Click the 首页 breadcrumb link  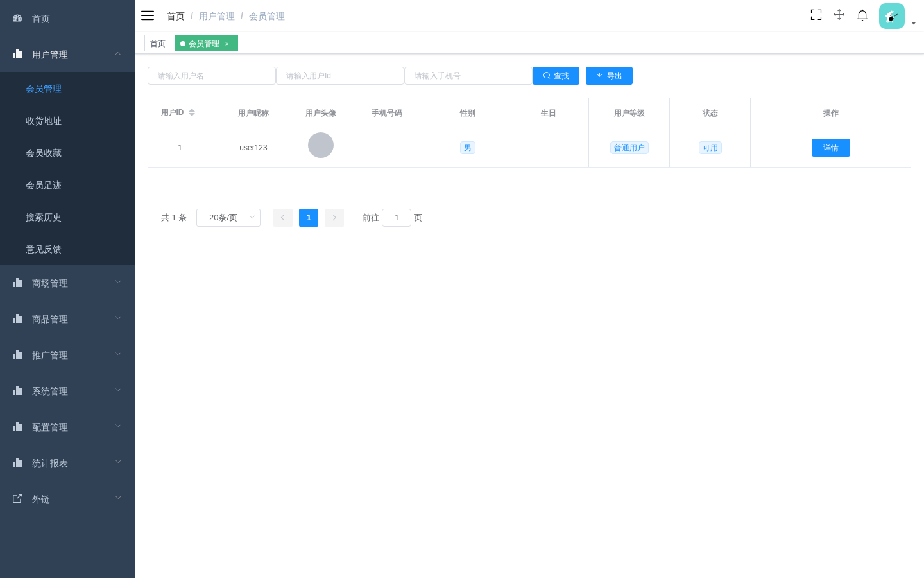[x=176, y=16]
